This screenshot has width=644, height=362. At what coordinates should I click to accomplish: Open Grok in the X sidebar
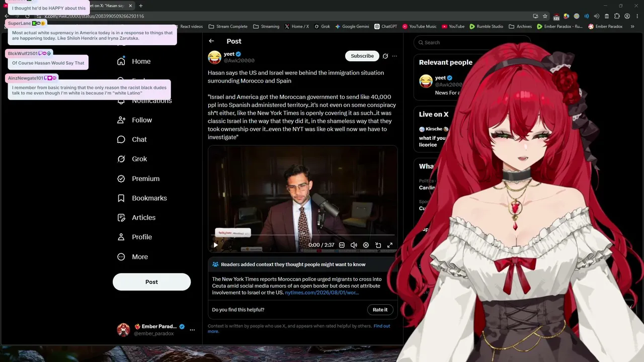point(132,159)
